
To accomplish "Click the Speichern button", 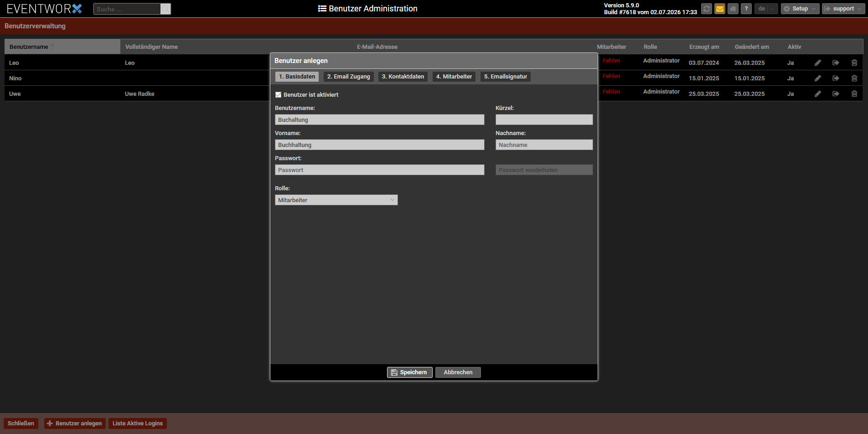I will pos(409,372).
